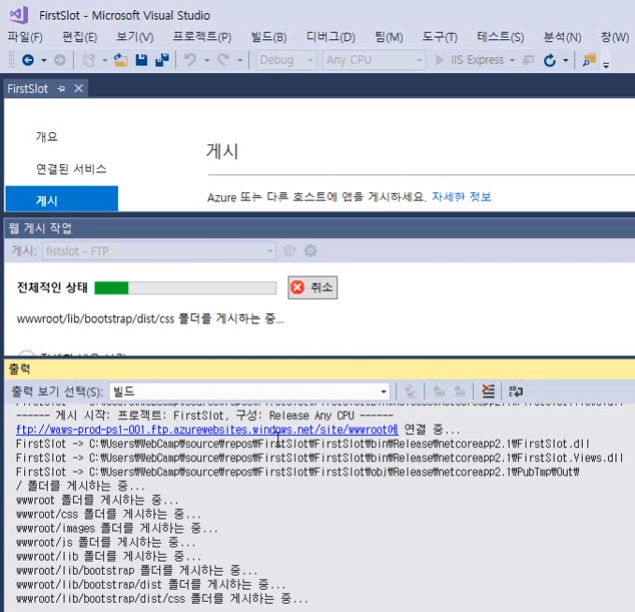Save file with the floppy disk icon
This screenshot has width=635, height=612.
pyautogui.click(x=141, y=60)
